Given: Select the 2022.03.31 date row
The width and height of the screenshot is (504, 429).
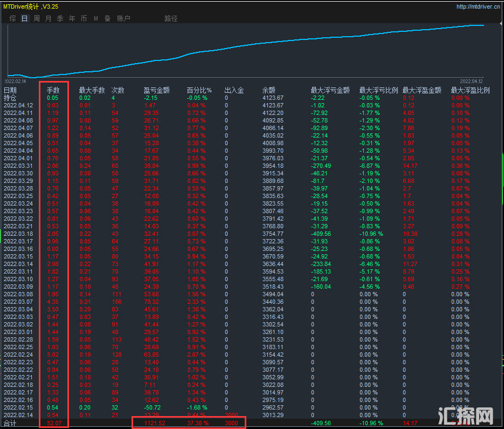Looking at the screenshot, I should click(18, 166).
